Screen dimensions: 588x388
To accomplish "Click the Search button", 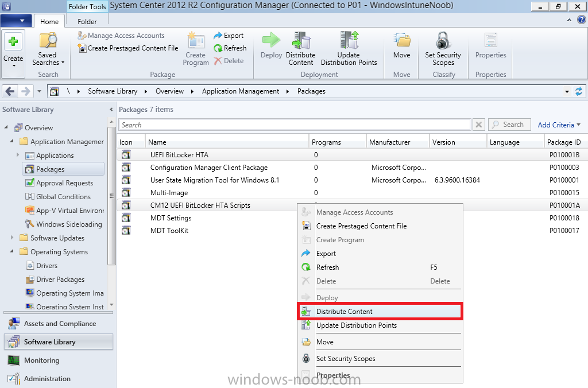I will coord(509,125).
